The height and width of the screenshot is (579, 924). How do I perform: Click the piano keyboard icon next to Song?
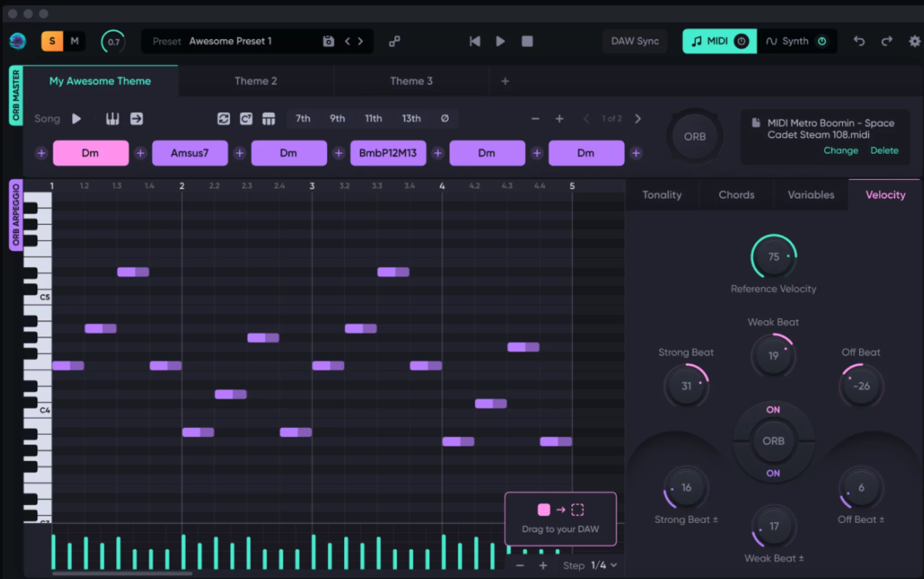pyautogui.click(x=112, y=119)
